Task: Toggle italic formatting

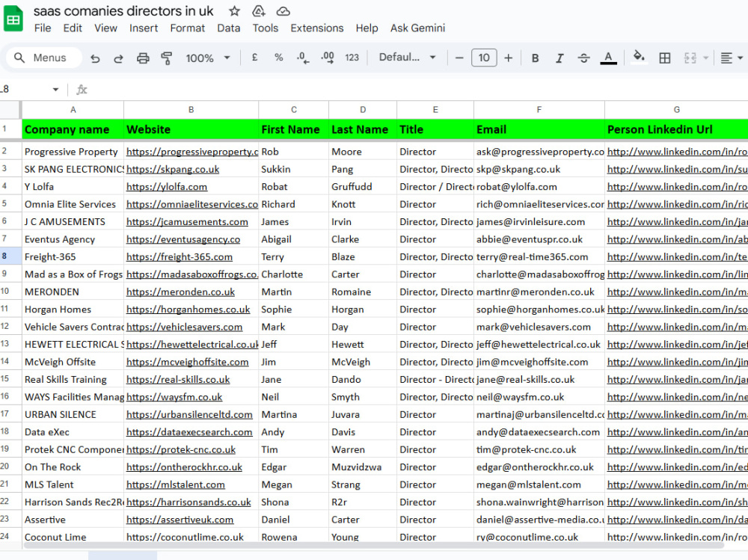Action: click(x=559, y=58)
